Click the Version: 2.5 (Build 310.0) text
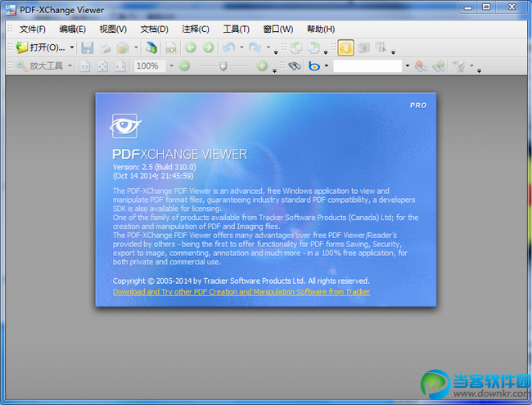Viewport: 532px width, 405px height. click(155, 167)
